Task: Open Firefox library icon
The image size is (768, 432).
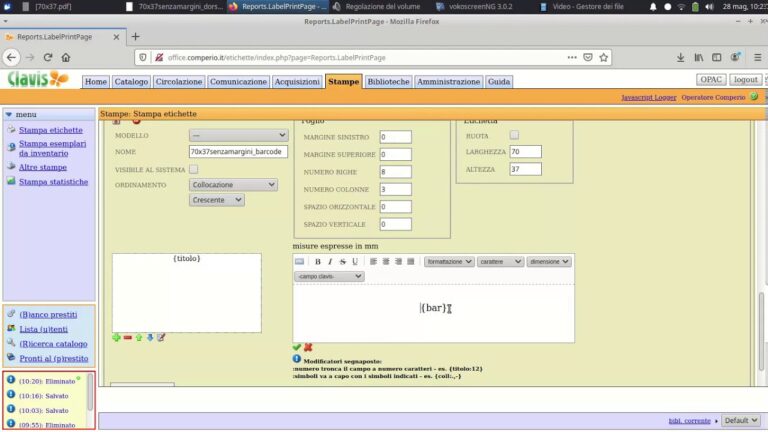Action: pyautogui.click(x=698, y=57)
